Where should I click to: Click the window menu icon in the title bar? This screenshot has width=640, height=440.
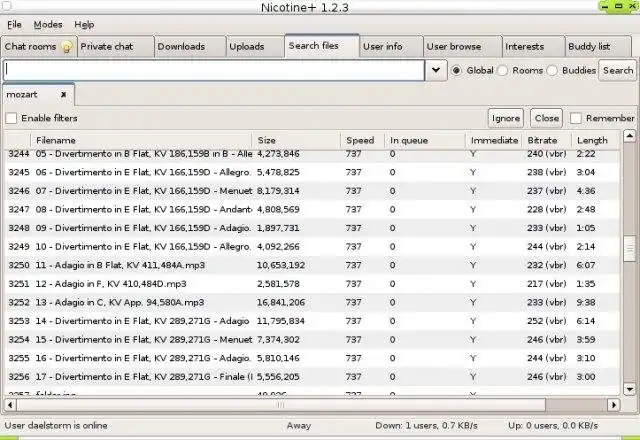(7, 5)
